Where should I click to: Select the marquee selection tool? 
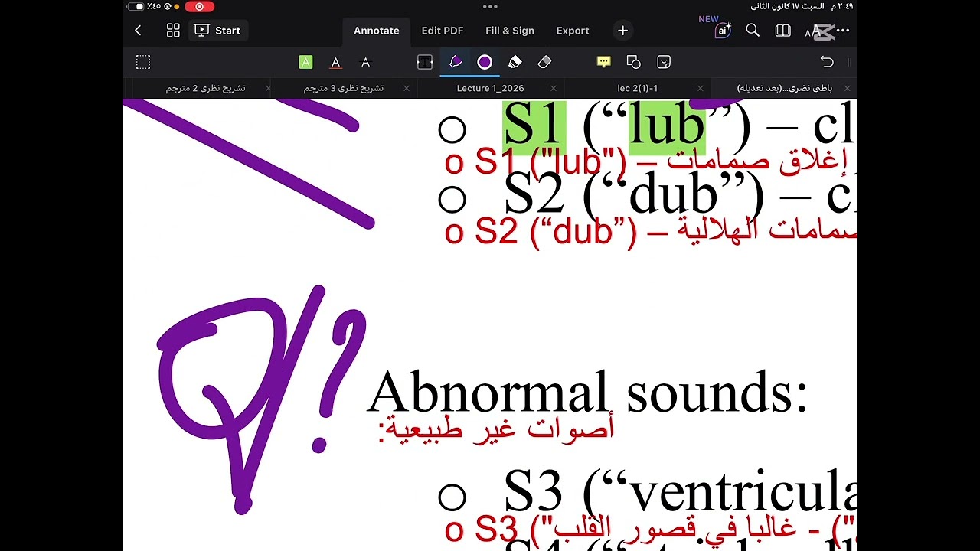point(143,62)
